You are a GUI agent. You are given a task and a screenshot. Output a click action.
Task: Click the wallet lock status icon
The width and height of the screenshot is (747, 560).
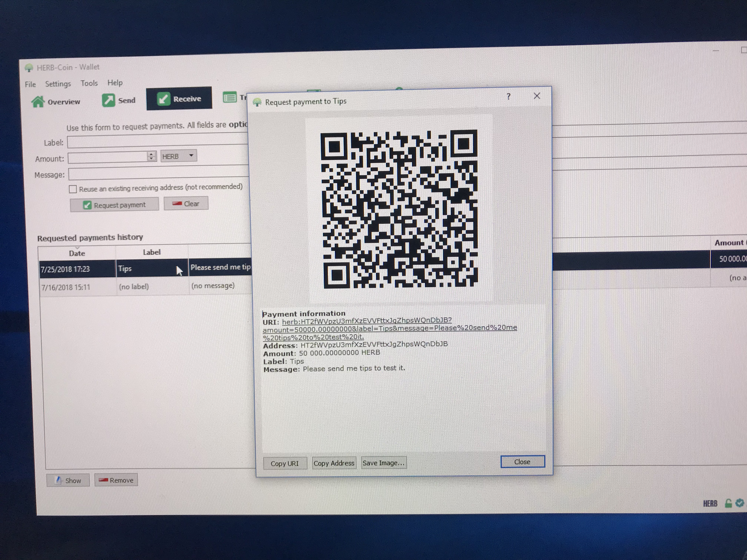pyautogui.click(x=728, y=503)
